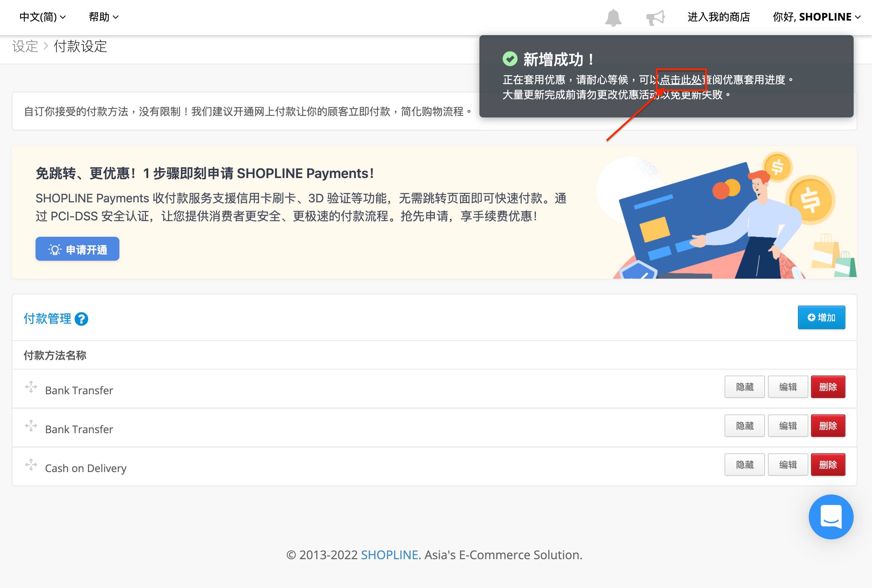Open the live chat bubble widget
Image resolution: width=872 pixels, height=588 pixels.
click(831, 517)
